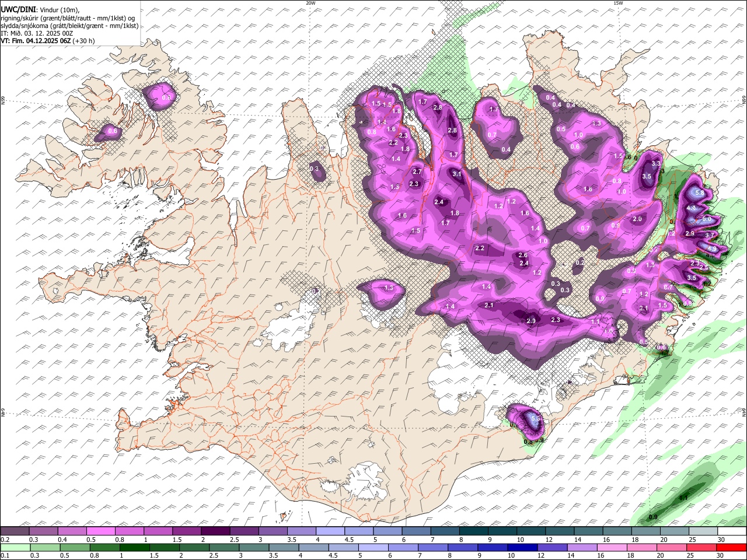Click the 'VT: Fim. 04.12.2025 06Z' valid time
Image resolution: width=747 pixels, height=560 pixels.
click(36, 41)
